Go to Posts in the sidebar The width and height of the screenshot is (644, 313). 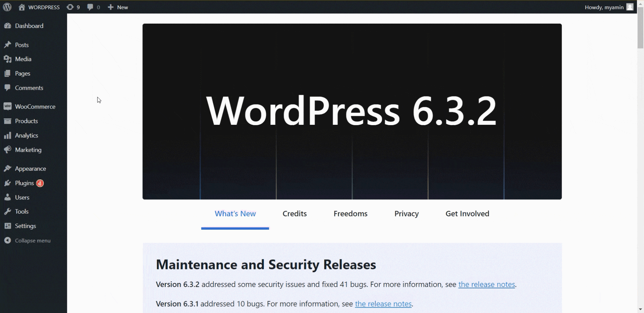(x=22, y=45)
